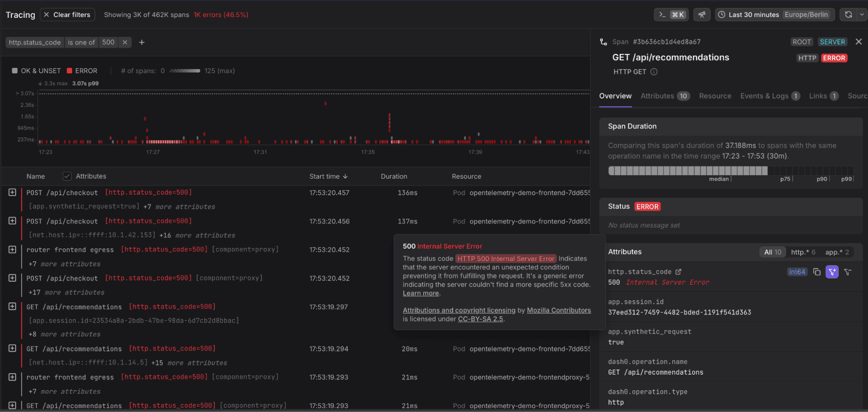
Task: Toggle the Attributes column checkbox
Action: [67, 176]
